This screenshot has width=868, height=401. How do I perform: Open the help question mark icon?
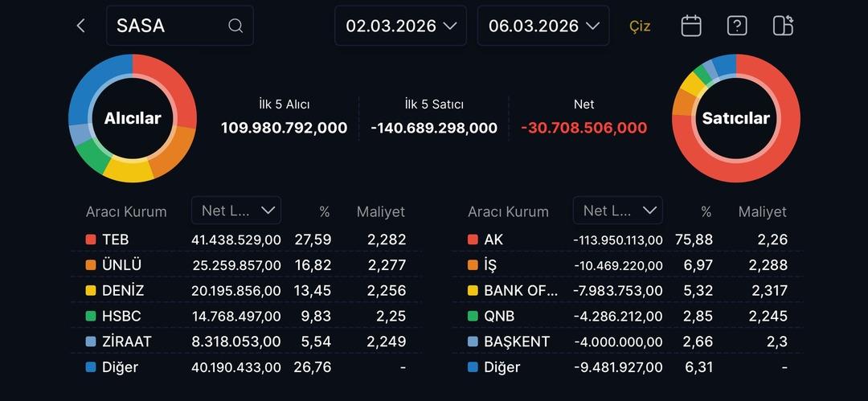point(737,26)
